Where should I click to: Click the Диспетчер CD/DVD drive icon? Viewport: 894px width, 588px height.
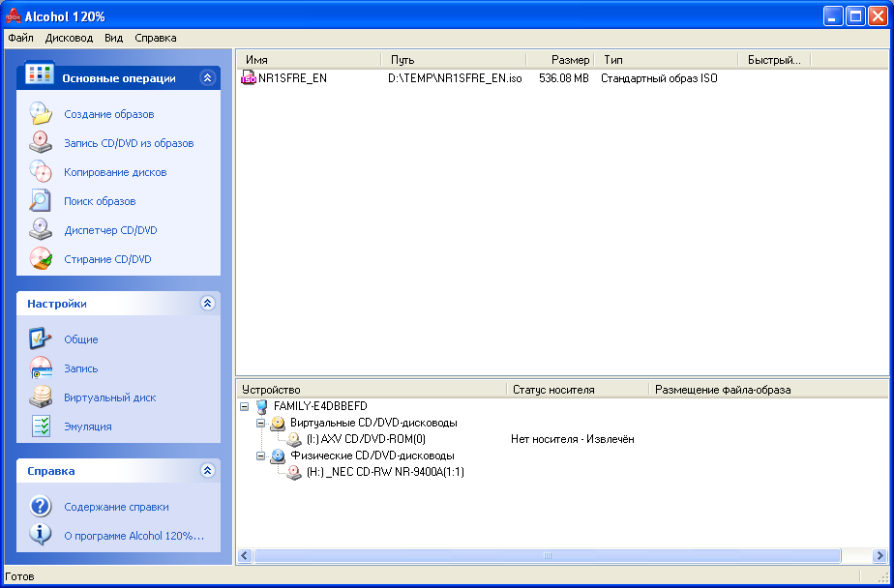tap(41, 230)
